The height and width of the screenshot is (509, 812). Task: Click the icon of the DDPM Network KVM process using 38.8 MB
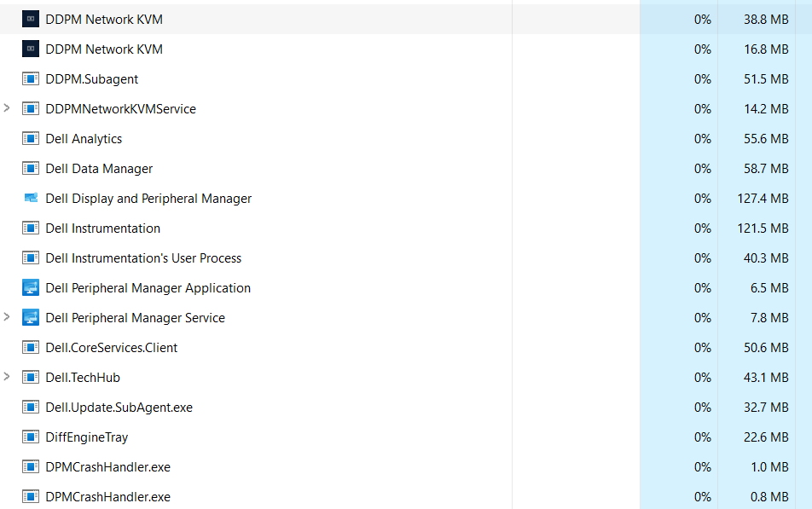tap(31, 19)
